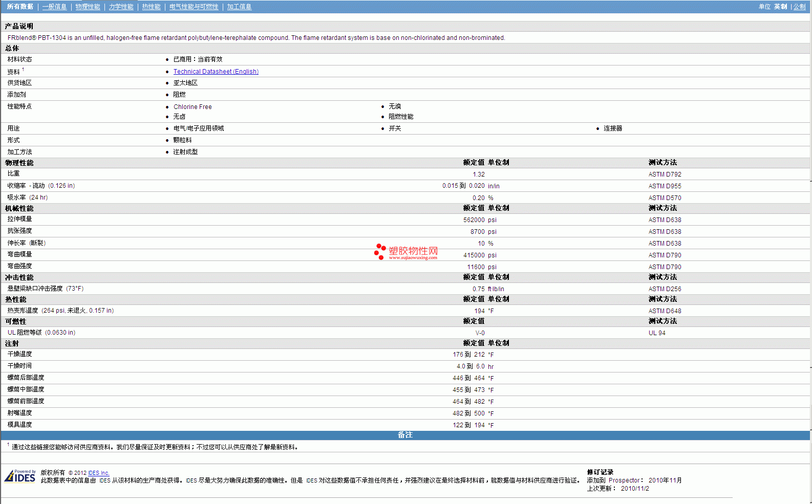Click the 悬壁梁缺口冲击强度 row label
Screen dimensions: 812x504
pos(46,289)
